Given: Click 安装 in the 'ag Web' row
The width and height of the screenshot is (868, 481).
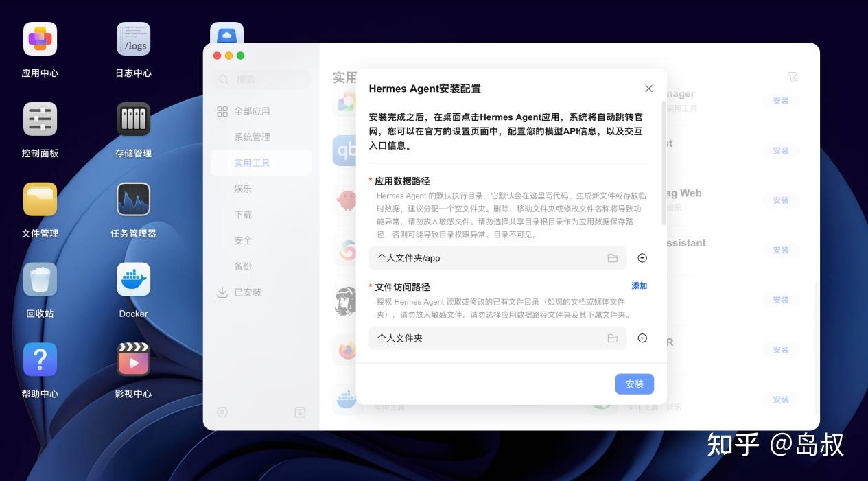Looking at the screenshot, I should (x=781, y=200).
